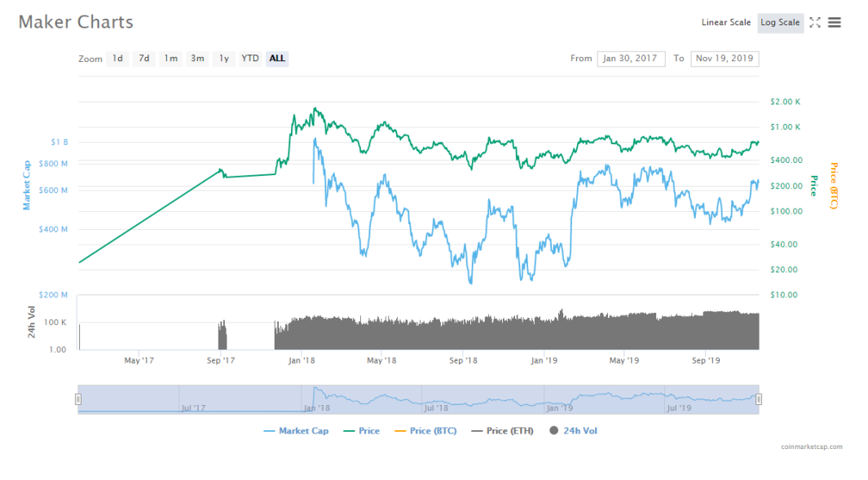Set zoom to 1d
Viewport: 868px width, 480px height.
click(118, 59)
